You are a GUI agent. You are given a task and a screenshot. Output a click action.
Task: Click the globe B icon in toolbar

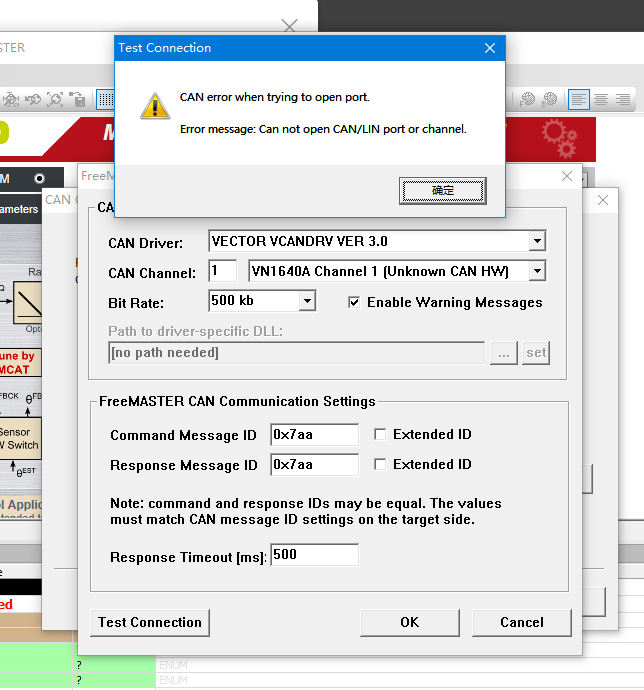[549, 99]
